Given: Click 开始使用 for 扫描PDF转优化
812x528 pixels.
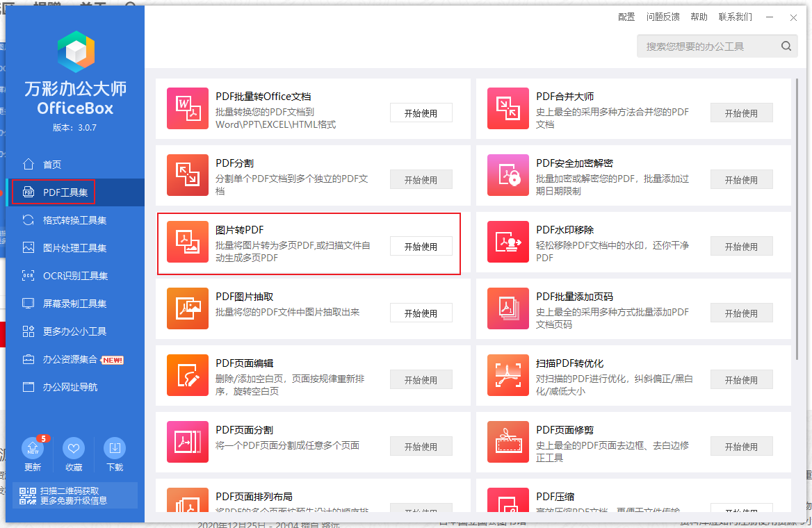Looking at the screenshot, I should (x=742, y=380).
